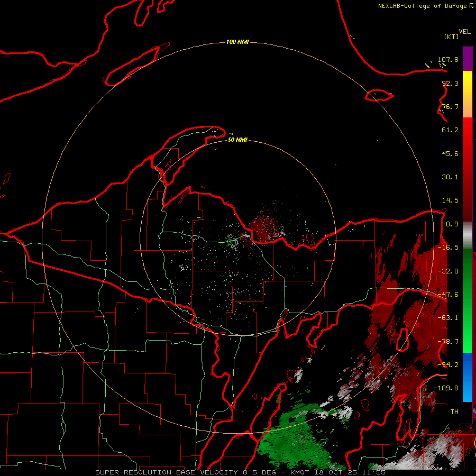
Task: Click the 45.6 legend value
Action: [x=450, y=153]
